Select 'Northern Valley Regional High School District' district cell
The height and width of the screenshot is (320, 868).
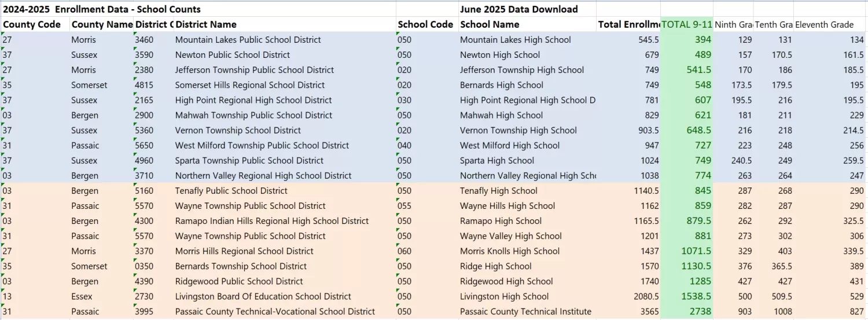pos(284,175)
